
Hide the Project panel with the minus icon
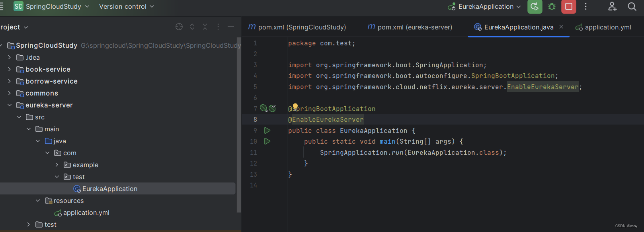(231, 27)
